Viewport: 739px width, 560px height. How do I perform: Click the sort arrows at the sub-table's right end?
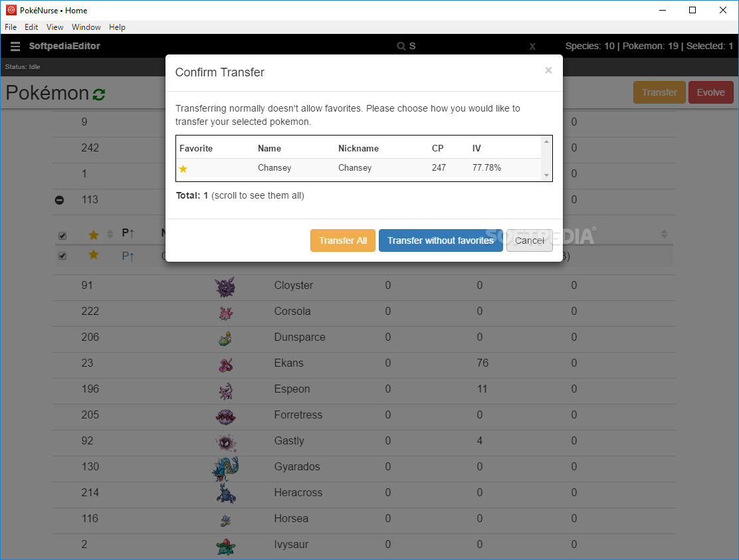pyautogui.click(x=665, y=234)
